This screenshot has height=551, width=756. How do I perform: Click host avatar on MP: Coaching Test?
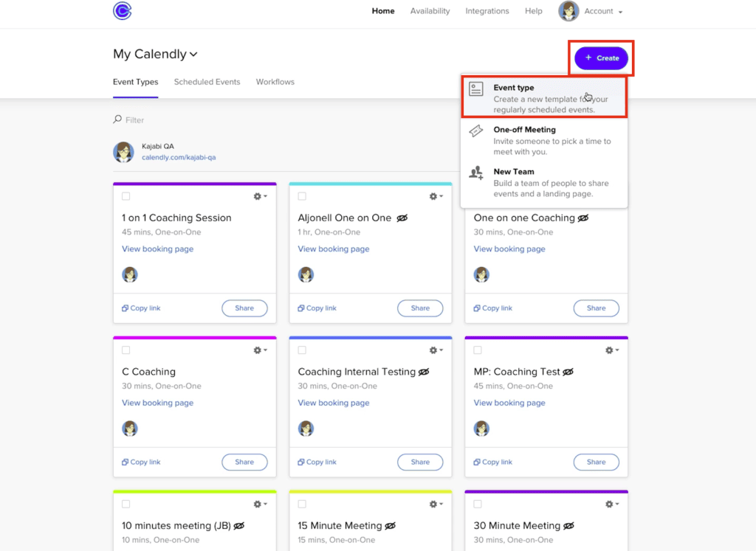(481, 428)
